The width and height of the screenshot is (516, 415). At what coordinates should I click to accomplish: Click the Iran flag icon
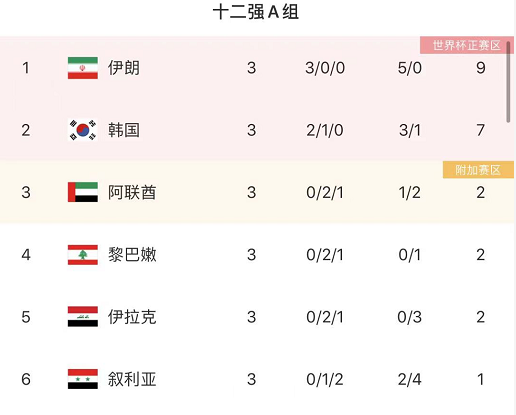point(83,68)
